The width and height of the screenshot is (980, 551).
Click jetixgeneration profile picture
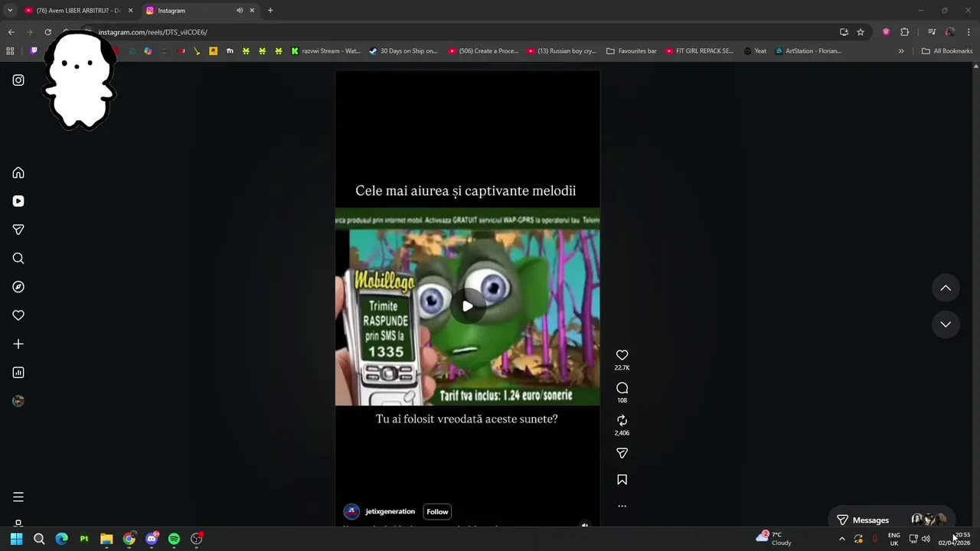pos(351,512)
